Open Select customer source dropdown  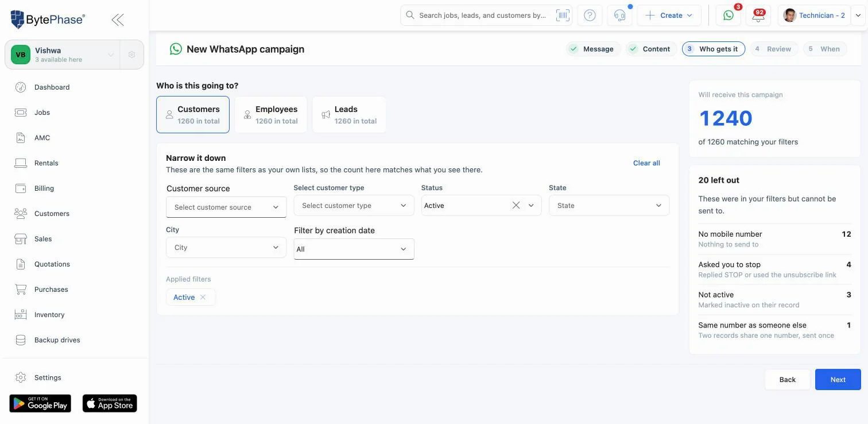226,207
